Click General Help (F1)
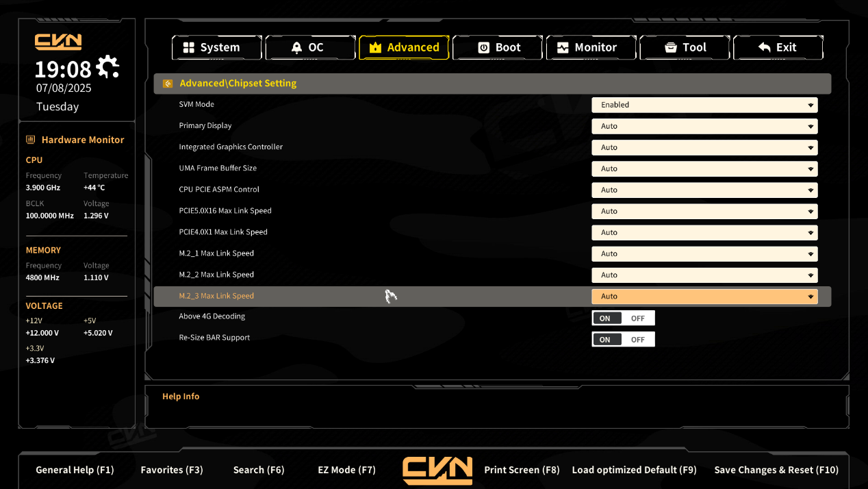 tap(75, 470)
